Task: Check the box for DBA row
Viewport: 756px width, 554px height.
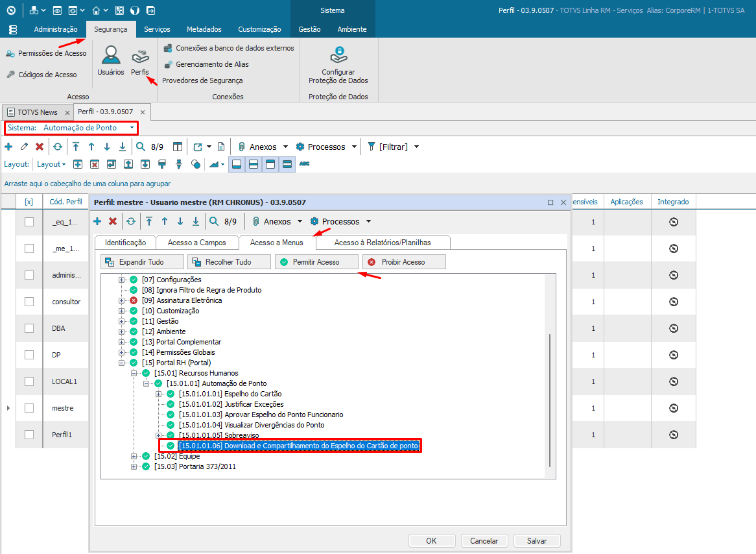Action: (29, 328)
